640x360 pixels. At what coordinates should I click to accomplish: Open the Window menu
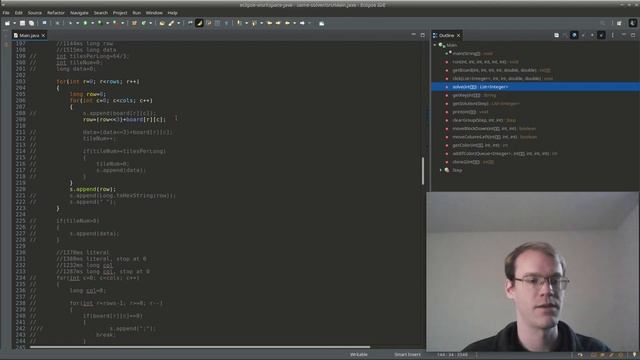[154, 13]
